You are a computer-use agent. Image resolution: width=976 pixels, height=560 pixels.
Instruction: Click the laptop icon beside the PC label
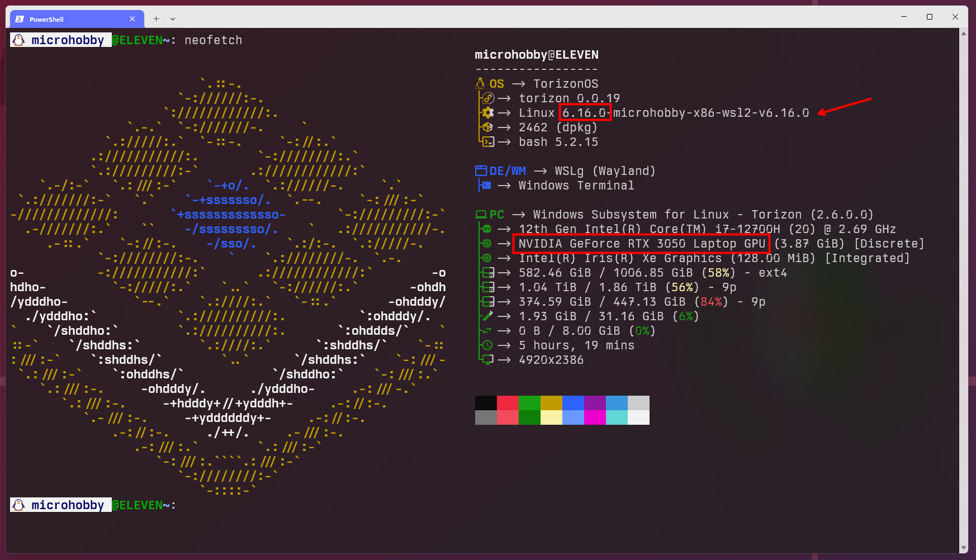[x=481, y=215]
